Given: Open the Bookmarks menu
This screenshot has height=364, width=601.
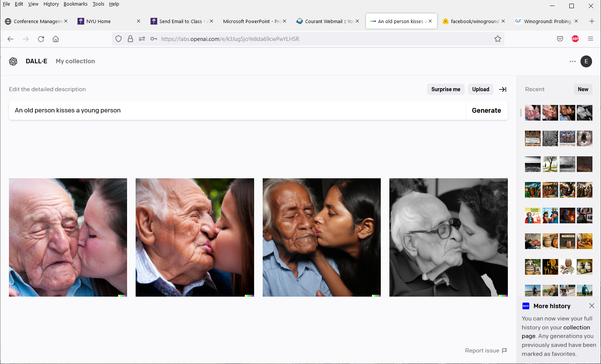Looking at the screenshot, I should (75, 4).
